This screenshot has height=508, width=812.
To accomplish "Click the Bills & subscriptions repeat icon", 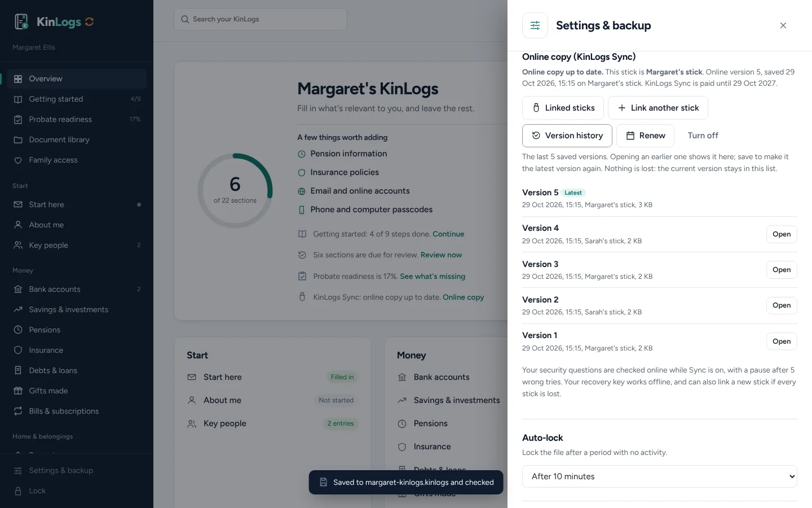I will point(18,411).
